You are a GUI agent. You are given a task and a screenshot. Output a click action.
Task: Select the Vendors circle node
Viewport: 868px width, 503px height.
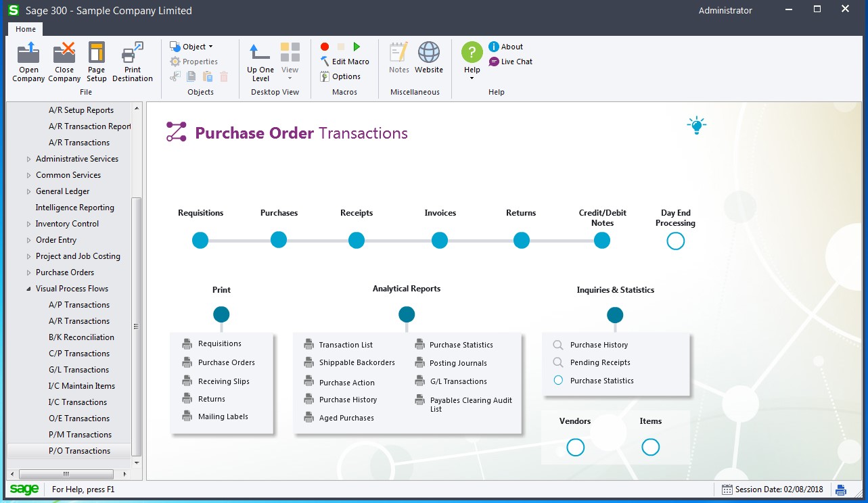point(575,447)
